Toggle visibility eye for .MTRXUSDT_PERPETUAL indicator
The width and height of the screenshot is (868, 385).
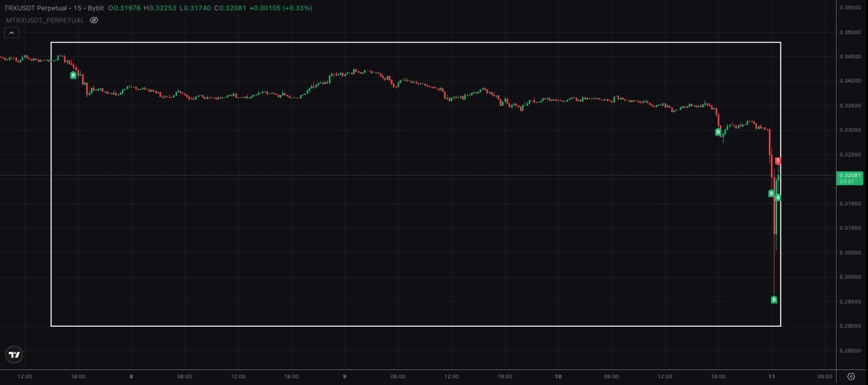point(94,20)
